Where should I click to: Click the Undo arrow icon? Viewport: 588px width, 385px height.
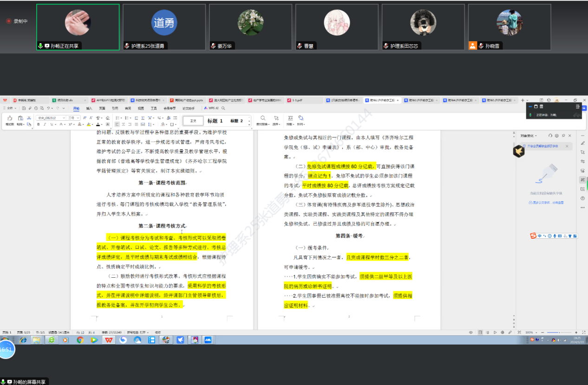click(x=47, y=108)
